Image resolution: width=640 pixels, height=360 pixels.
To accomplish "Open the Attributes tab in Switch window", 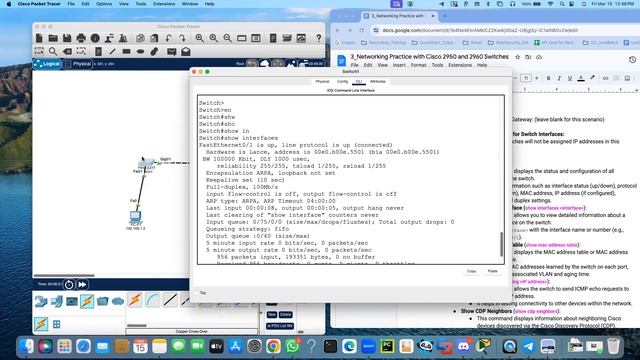I will (x=378, y=82).
